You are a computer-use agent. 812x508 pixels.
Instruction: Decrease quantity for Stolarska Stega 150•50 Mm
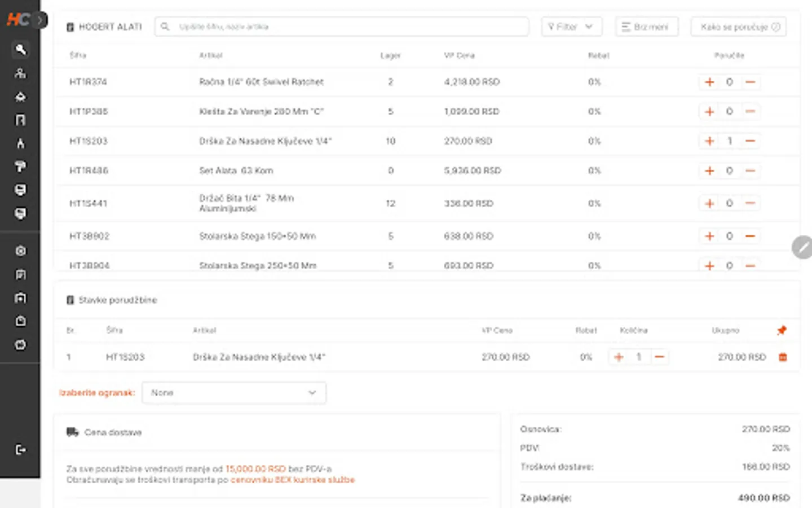point(750,236)
